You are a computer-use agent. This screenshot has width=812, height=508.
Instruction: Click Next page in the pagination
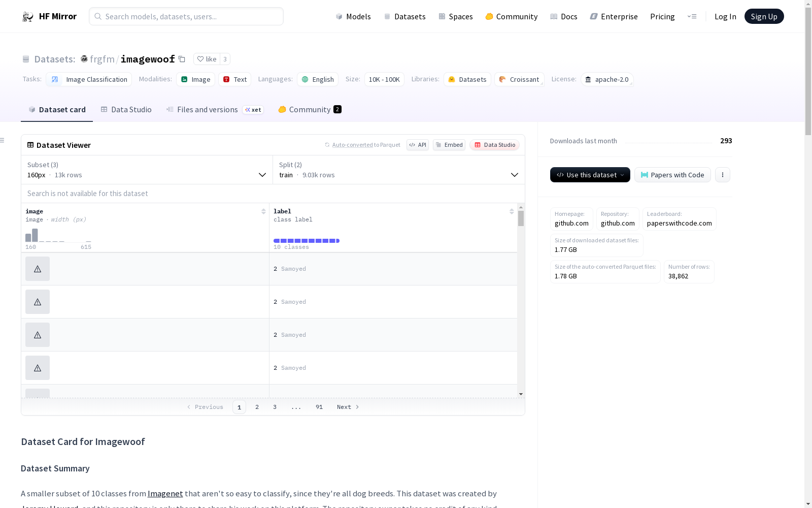348,407
